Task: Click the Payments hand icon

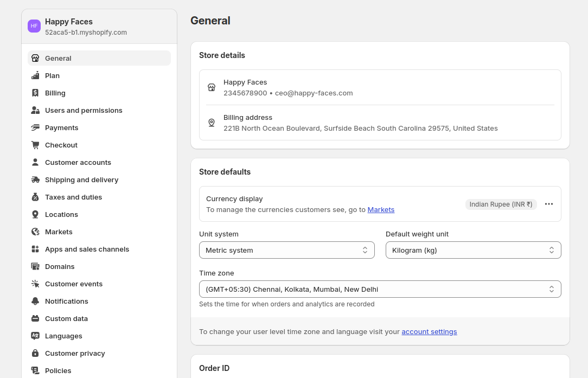Action: (35, 127)
